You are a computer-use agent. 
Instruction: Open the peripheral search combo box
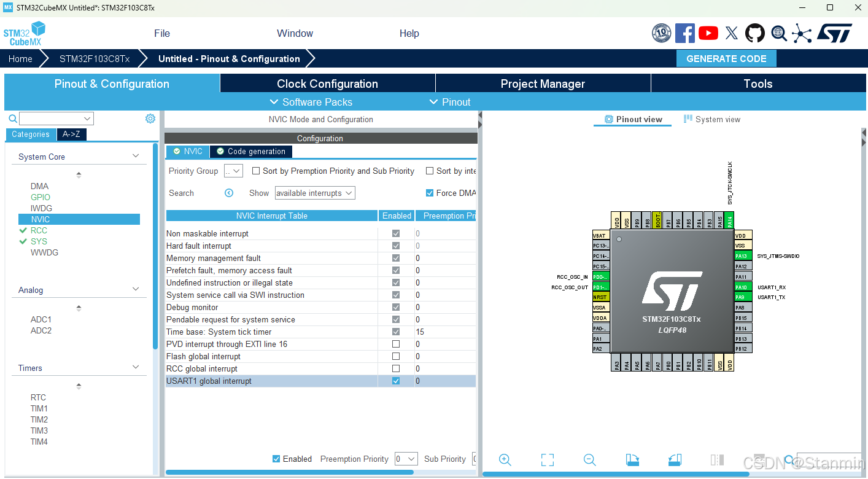[56, 119]
